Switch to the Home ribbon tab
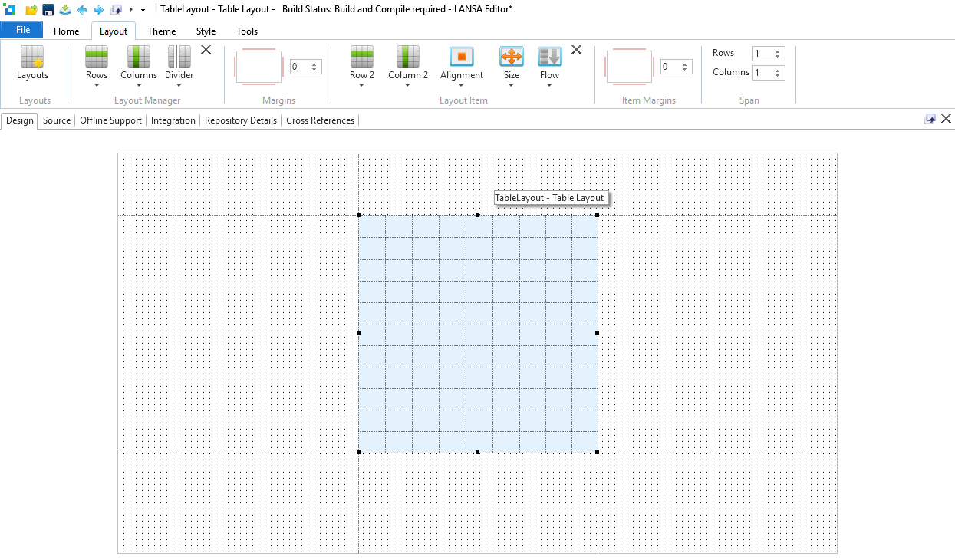955x560 pixels. click(x=66, y=31)
